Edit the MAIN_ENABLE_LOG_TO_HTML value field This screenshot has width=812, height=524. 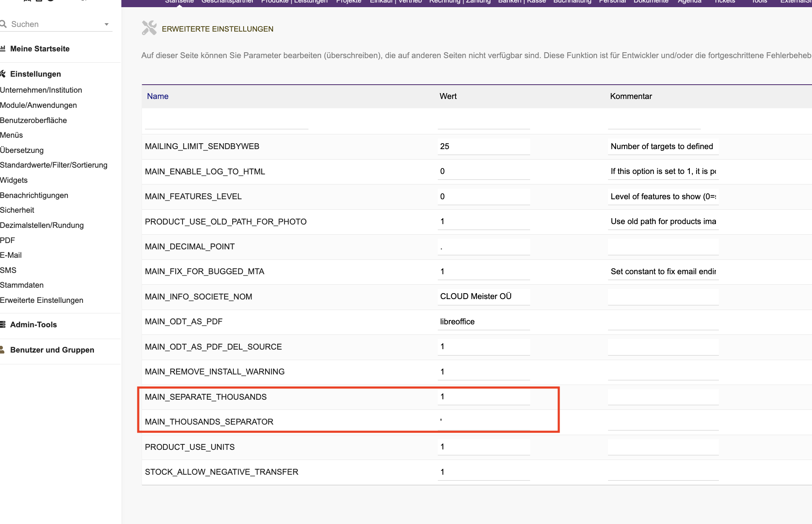pos(484,171)
